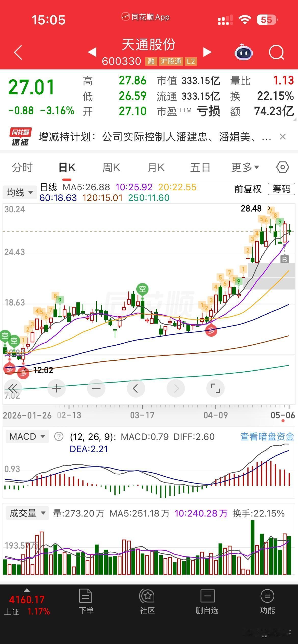Tap the 03-17 date label

pyautogui.click(x=142, y=415)
